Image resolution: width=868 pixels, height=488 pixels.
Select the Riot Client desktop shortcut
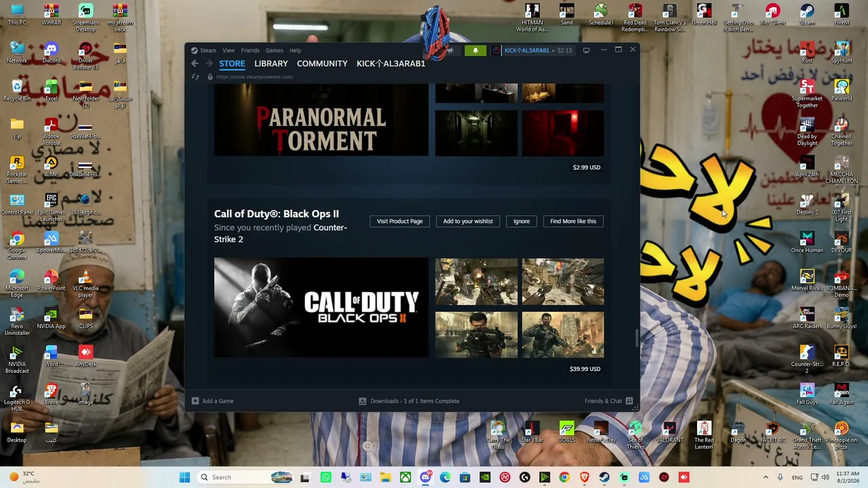pyautogui.click(x=772, y=15)
